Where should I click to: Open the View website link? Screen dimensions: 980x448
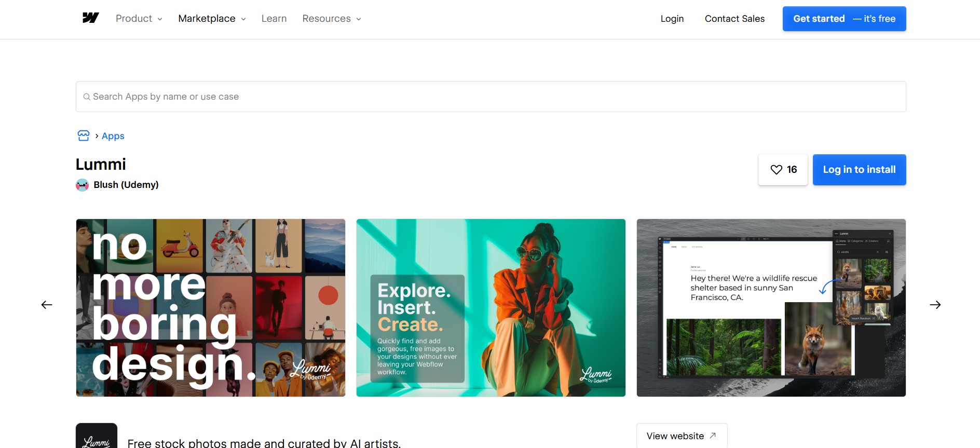click(682, 436)
